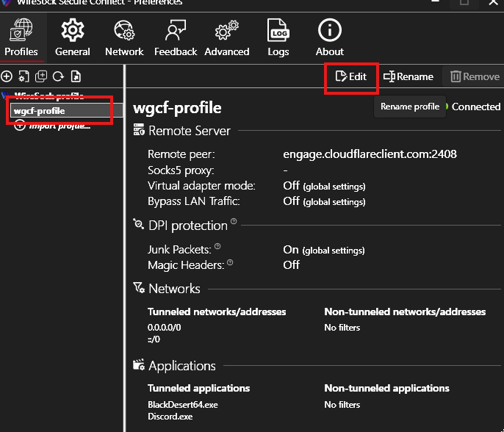This screenshot has height=432, width=504.
Task: Click No filters under Non-tunneled applications
Action: pos(342,405)
